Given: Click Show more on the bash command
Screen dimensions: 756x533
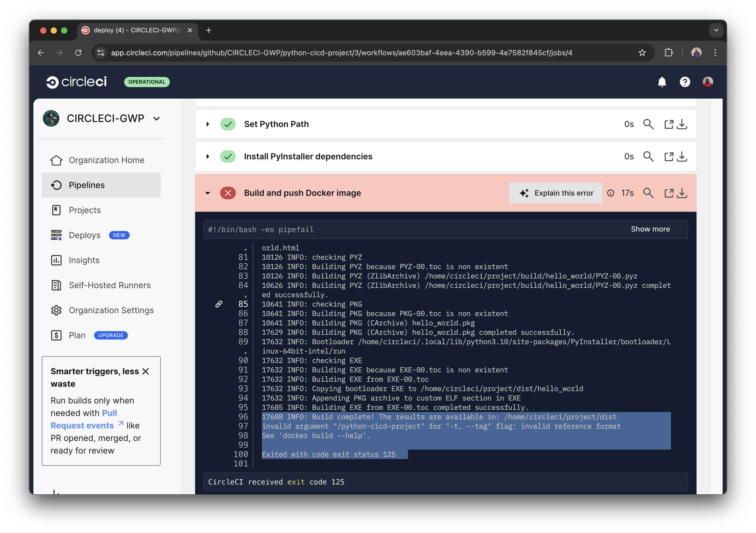Looking at the screenshot, I should 650,229.
